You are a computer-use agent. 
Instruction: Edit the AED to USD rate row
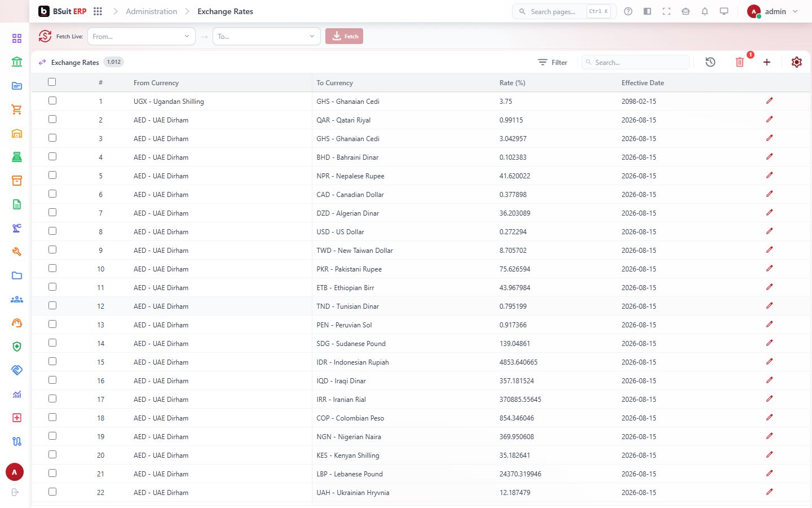tap(769, 231)
